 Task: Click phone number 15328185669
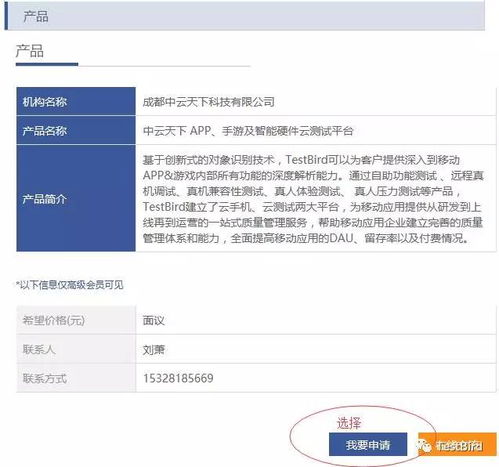point(178,378)
